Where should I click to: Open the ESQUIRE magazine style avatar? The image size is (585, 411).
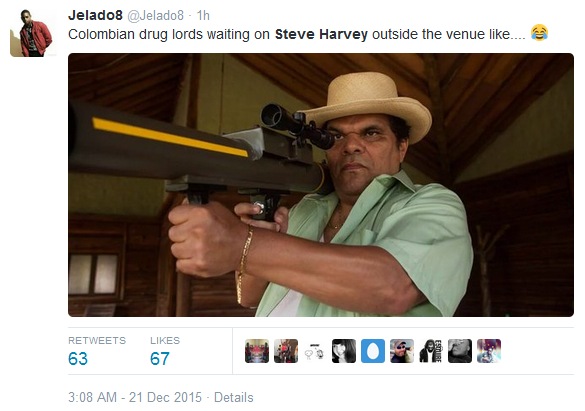coord(431,351)
